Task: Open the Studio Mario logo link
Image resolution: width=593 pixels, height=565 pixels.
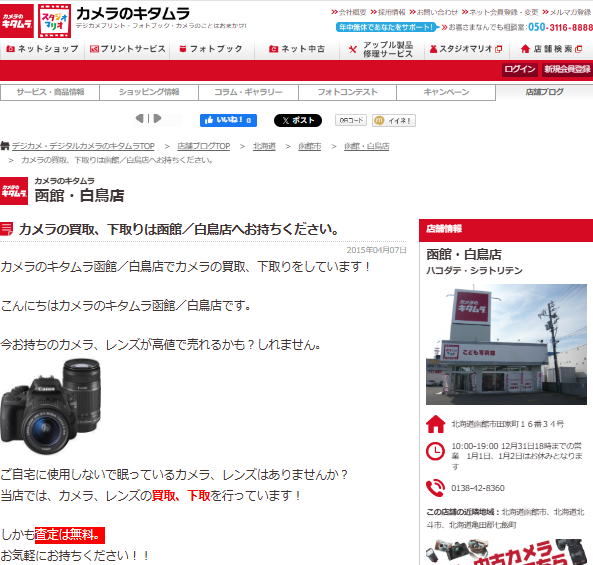Action: pos(54,21)
